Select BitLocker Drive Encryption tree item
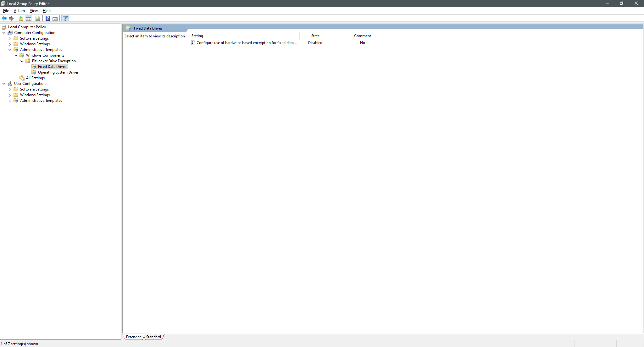This screenshot has height=347, width=644. tap(54, 61)
